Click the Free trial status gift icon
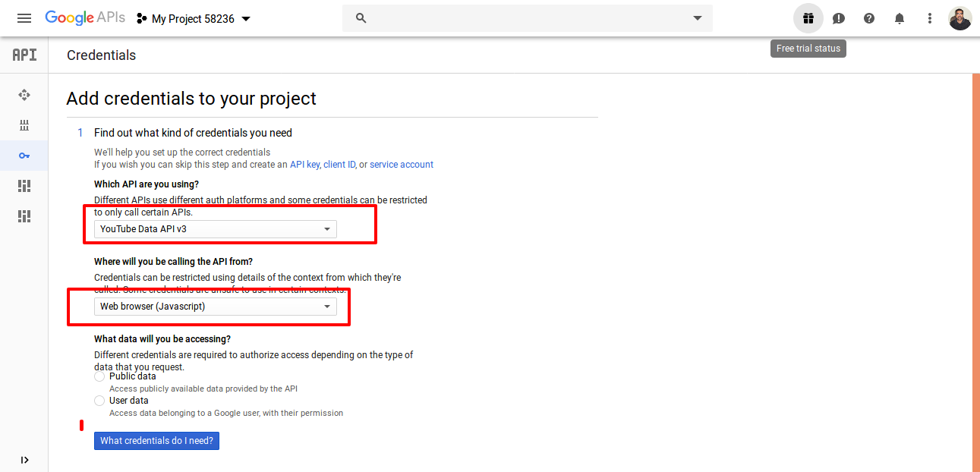The image size is (980, 472). (808, 18)
